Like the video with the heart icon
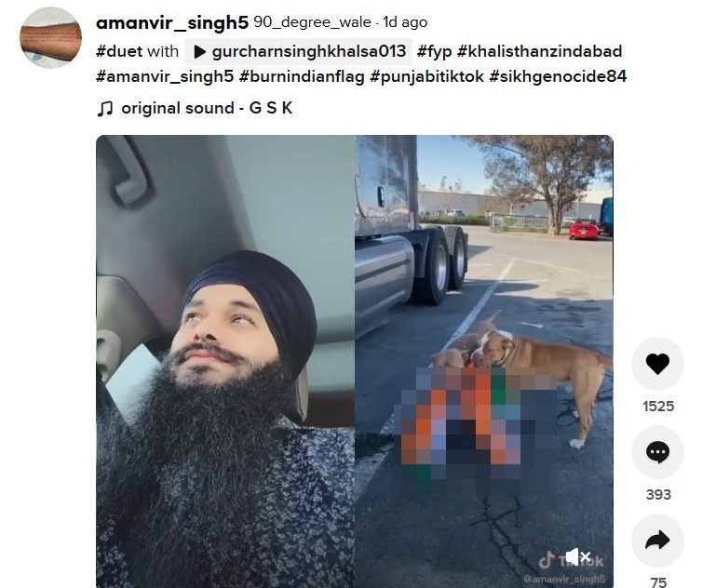The height and width of the screenshot is (588, 716). [657, 364]
